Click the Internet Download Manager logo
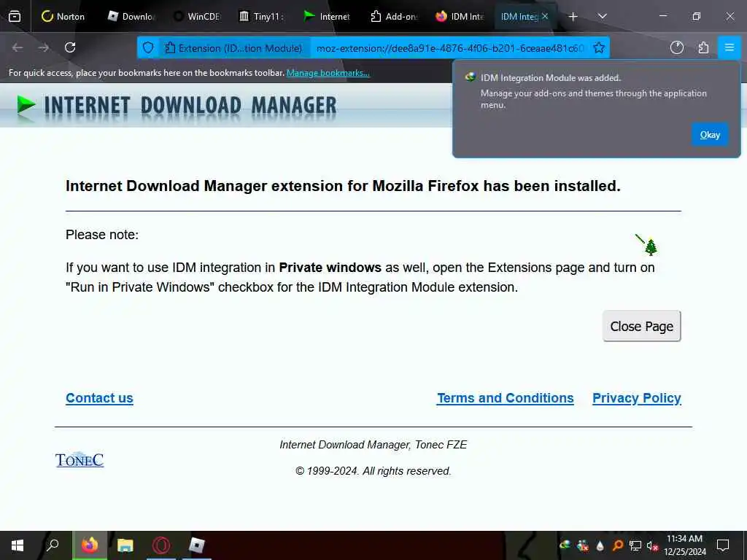Viewport: 747px width, 560px height. [x=177, y=105]
